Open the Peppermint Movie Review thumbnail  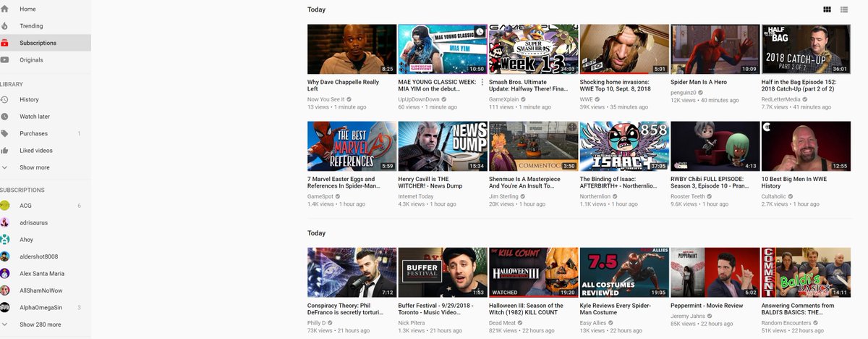715,272
